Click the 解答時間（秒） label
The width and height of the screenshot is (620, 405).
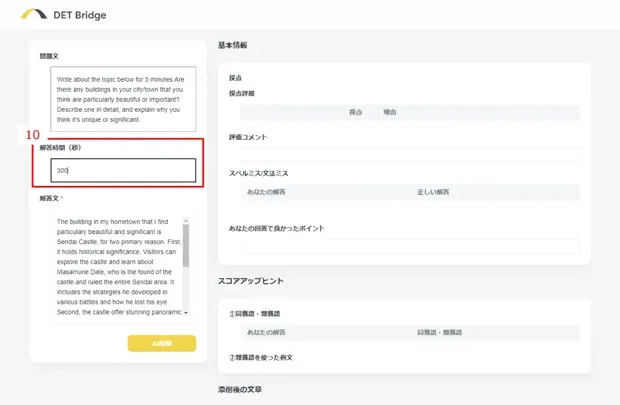click(60, 148)
